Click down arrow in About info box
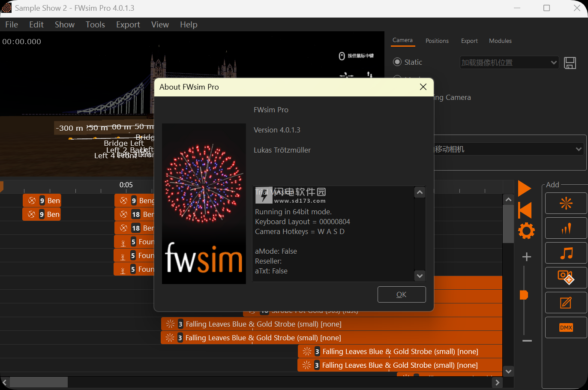The image size is (588, 390). point(420,276)
